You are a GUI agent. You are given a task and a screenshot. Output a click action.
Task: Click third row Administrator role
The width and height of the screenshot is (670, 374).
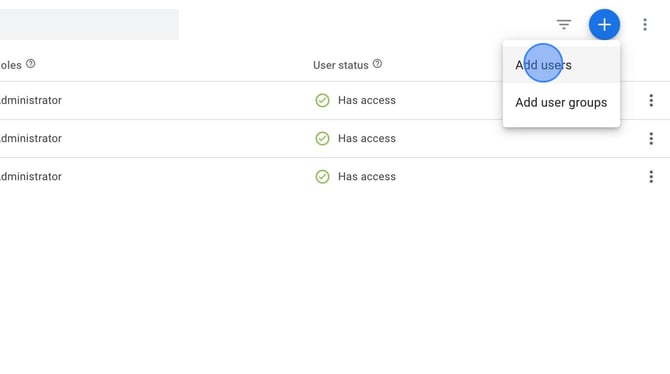point(31,177)
